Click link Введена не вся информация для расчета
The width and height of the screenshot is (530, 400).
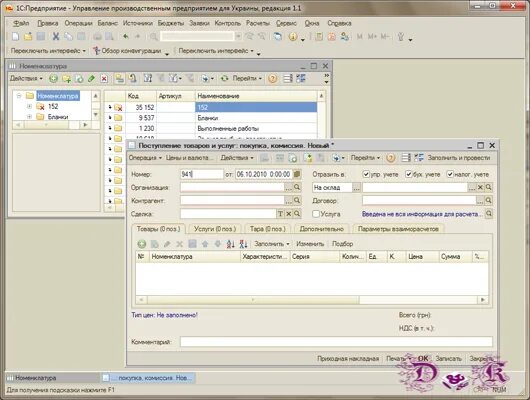coord(421,214)
